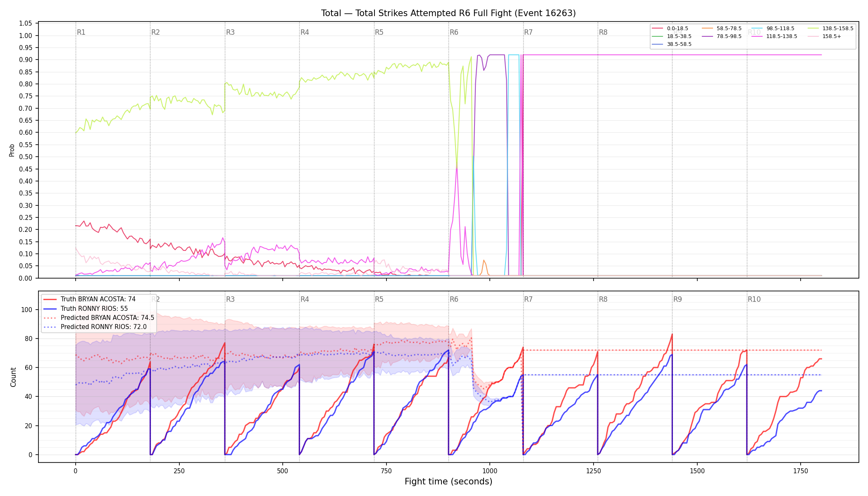
Task: Click the Count axis tick label '40'
Action: 29,397
